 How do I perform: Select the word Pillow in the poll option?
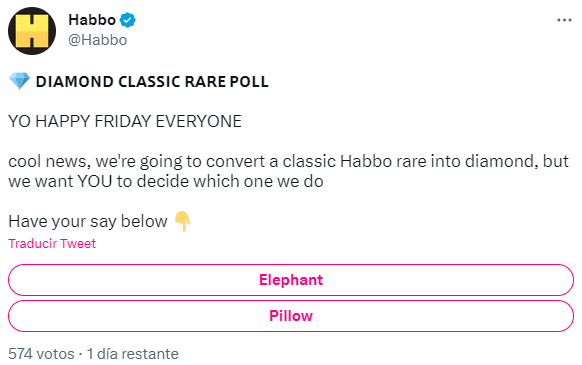tap(291, 316)
